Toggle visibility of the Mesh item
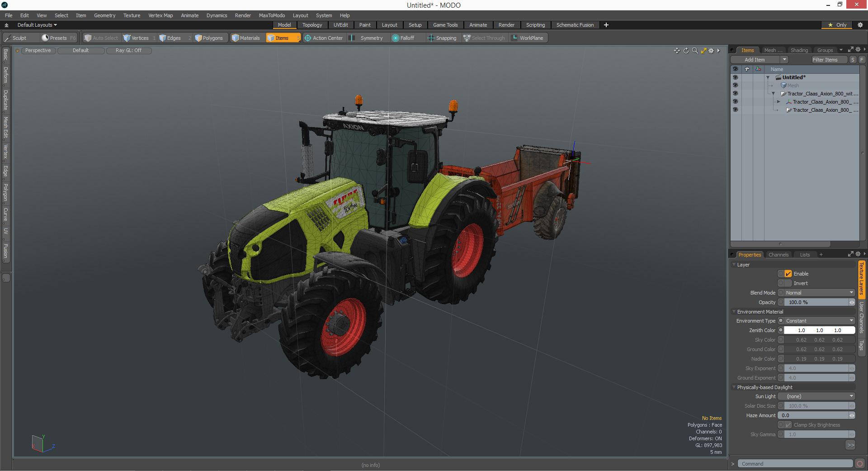The width and height of the screenshot is (868, 471). 735,86
